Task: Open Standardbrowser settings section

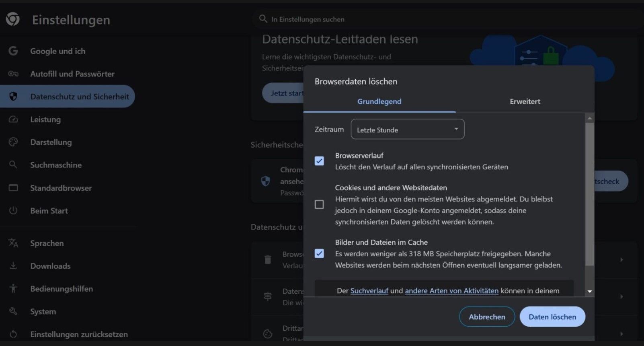Action: click(x=61, y=188)
